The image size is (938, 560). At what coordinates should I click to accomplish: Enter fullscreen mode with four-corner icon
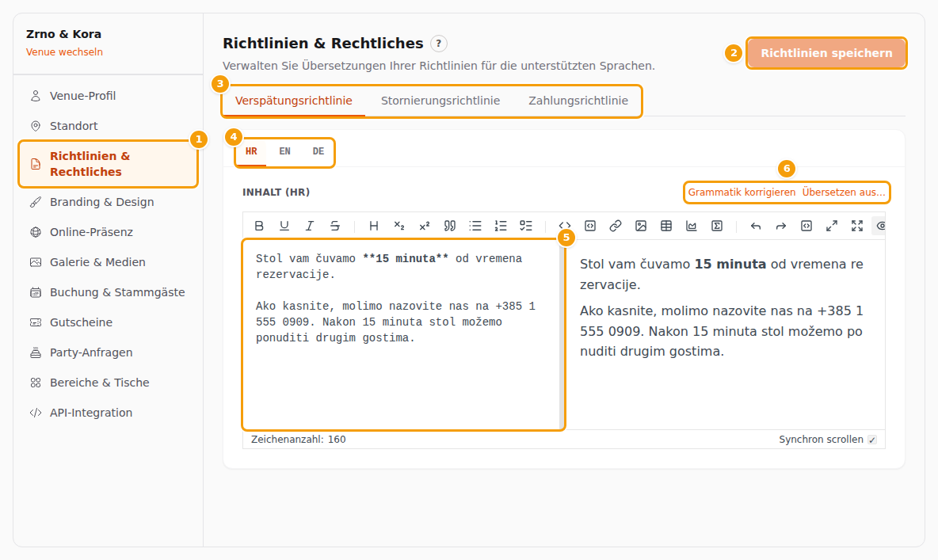point(857,226)
